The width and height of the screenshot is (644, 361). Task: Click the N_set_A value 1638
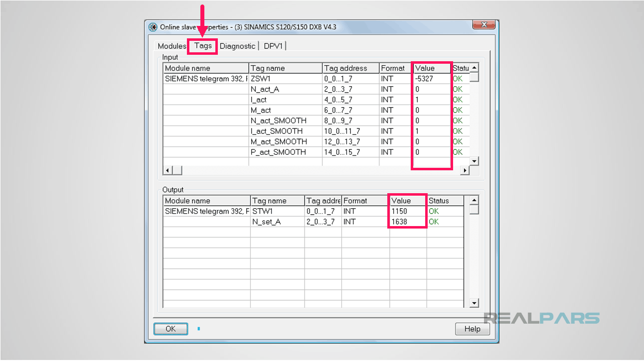click(x=399, y=222)
